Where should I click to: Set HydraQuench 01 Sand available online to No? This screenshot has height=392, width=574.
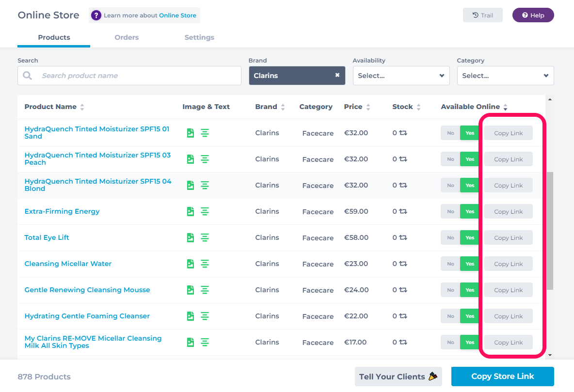[450, 133]
